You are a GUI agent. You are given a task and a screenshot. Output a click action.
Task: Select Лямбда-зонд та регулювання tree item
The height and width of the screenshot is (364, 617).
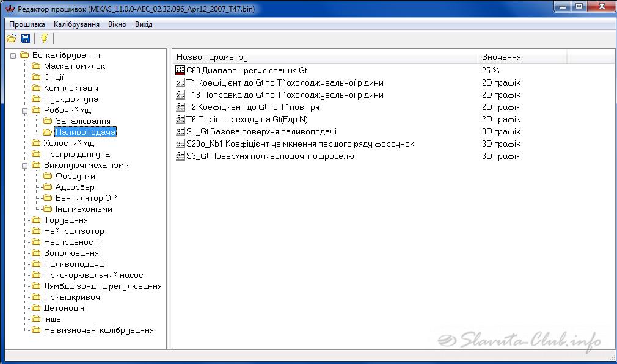click(103, 286)
